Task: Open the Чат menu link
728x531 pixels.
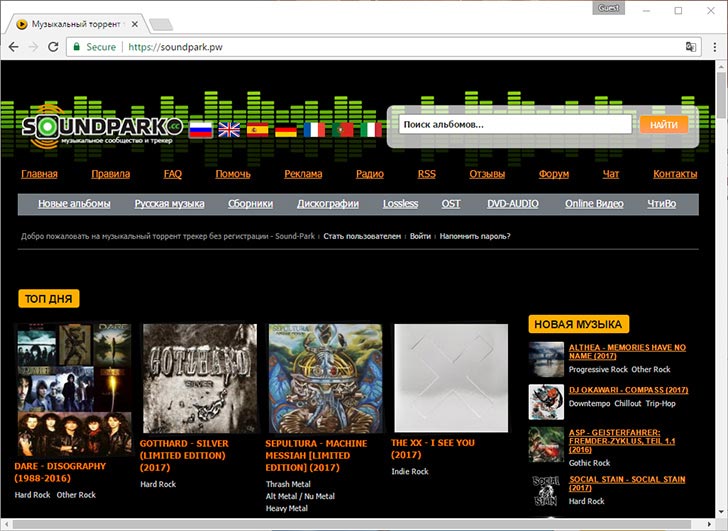Action: (x=611, y=174)
